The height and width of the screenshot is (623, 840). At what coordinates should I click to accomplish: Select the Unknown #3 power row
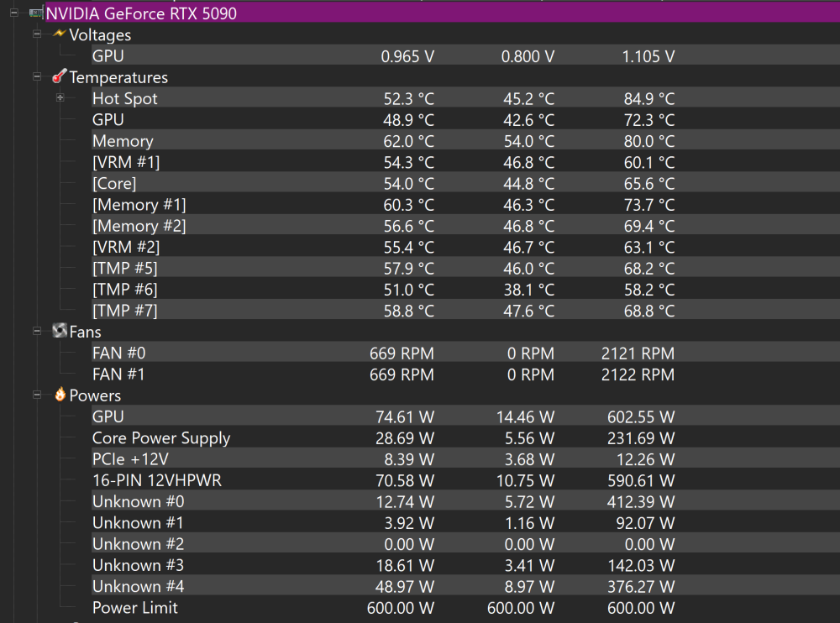tap(465, 564)
